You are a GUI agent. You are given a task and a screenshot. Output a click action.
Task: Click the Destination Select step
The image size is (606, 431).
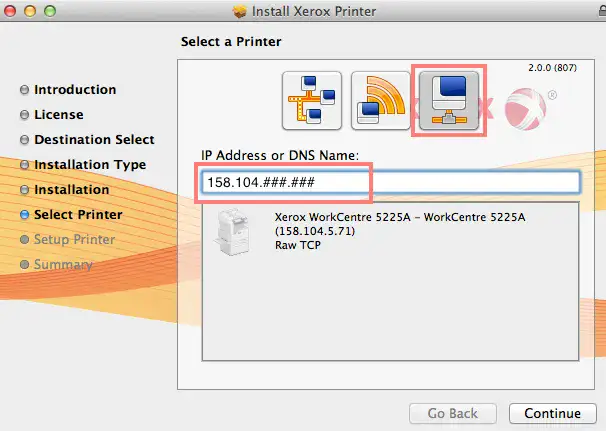click(x=87, y=140)
